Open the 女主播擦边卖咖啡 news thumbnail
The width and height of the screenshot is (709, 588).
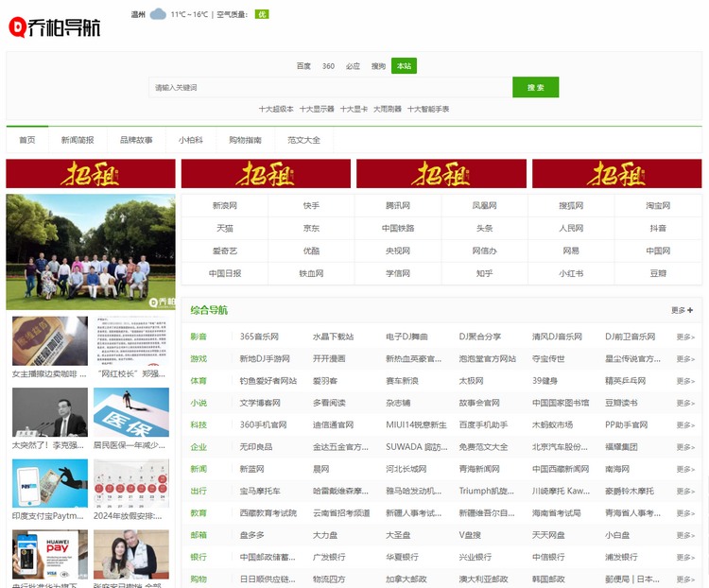pyautogui.click(x=50, y=341)
